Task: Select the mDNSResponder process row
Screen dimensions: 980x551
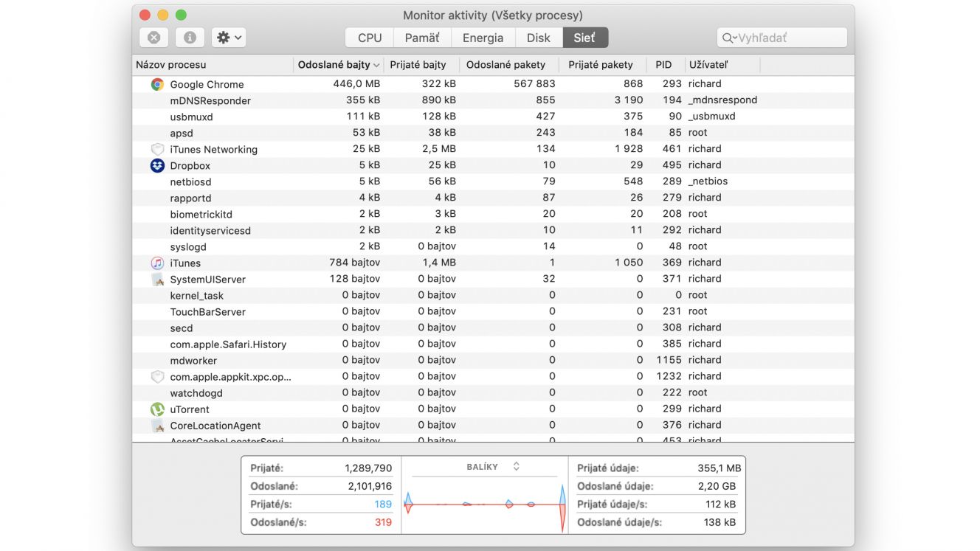Action: pyautogui.click(x=493, y=100)
